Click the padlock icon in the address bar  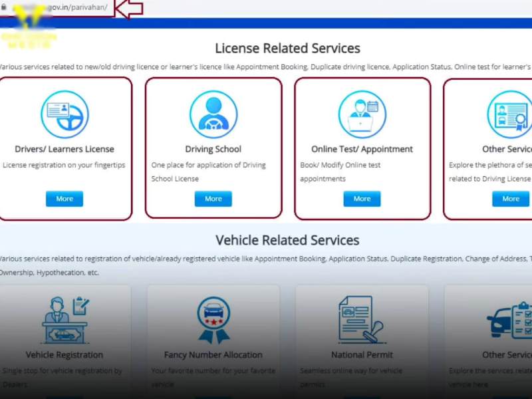(4, 7)
